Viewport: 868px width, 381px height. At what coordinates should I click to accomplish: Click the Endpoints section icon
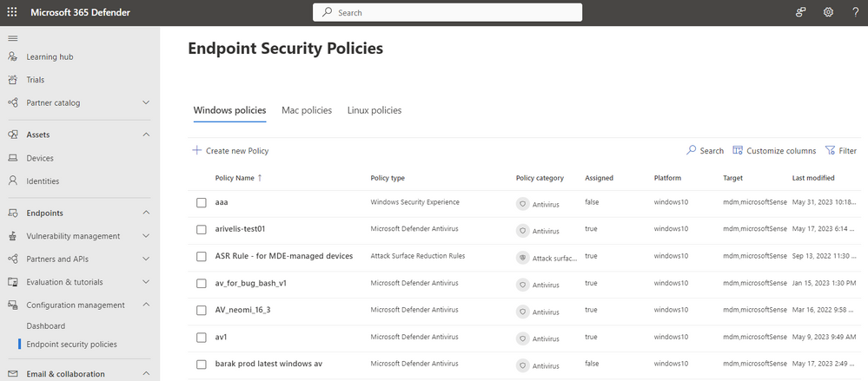coord(13,213)
